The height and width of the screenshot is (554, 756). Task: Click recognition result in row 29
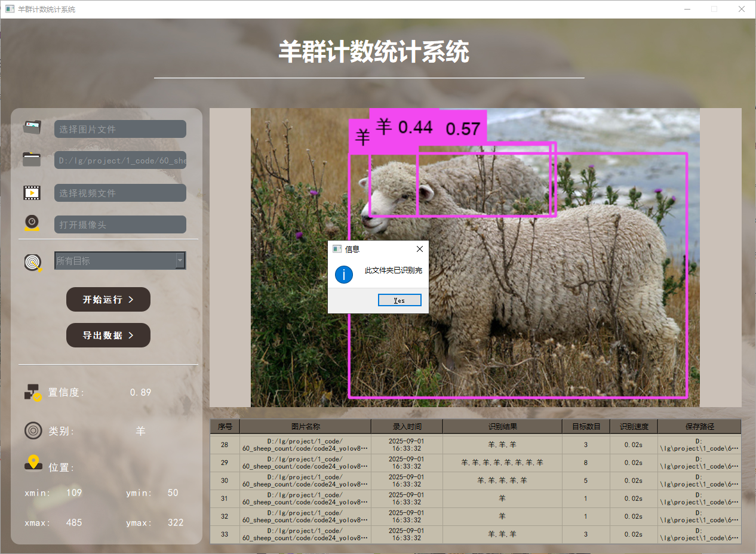[502, 463]
